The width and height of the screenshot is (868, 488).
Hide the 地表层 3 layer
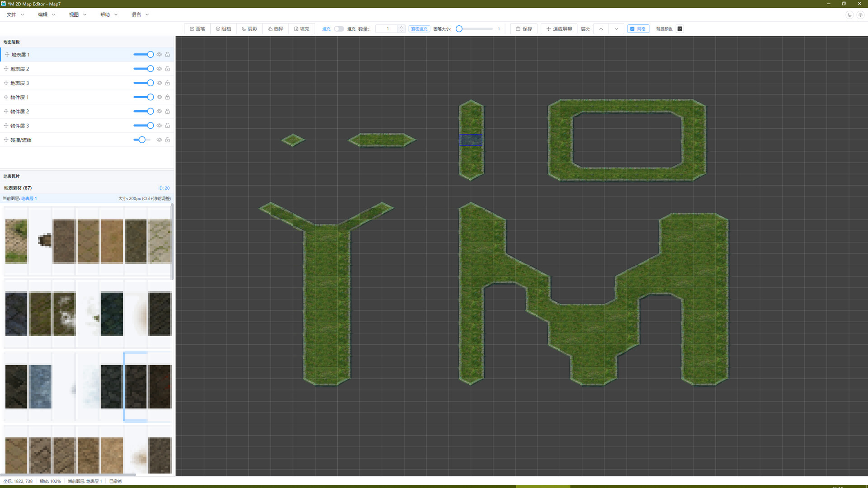click(159, 83)
